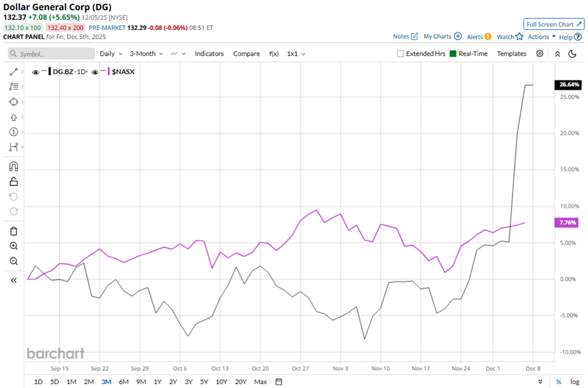Select the trend line drawing tool
Image resolution: width=588 pixels, height=388 pixels.
point(14,72)
